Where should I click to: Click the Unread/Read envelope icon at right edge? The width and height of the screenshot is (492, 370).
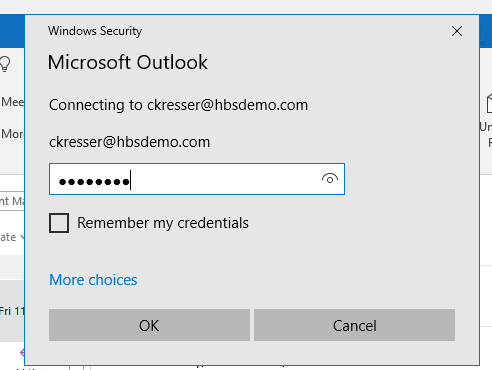[489, 103]
